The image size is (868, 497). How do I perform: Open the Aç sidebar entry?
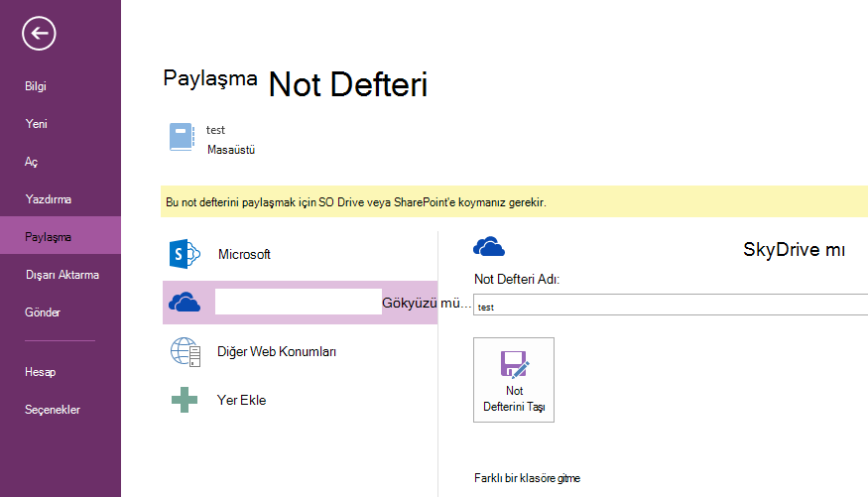[31, 162]
